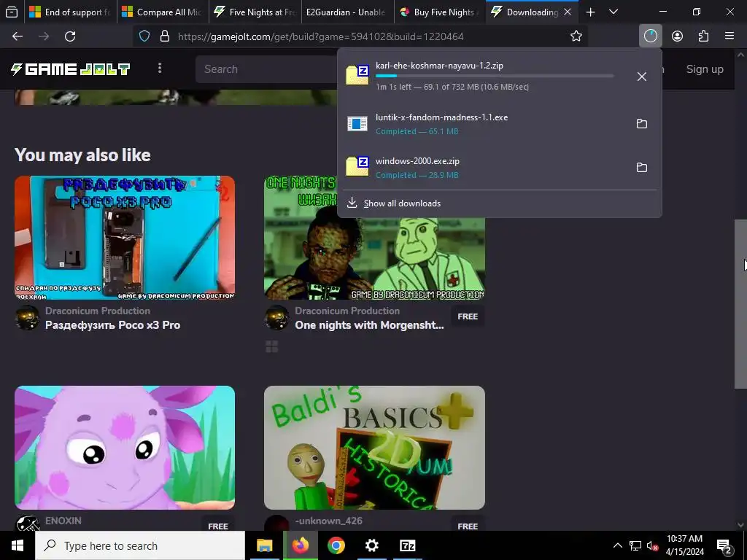Open Draconicum Production under Morgenshtern game
Screen dimensions: 747x560
347,311
